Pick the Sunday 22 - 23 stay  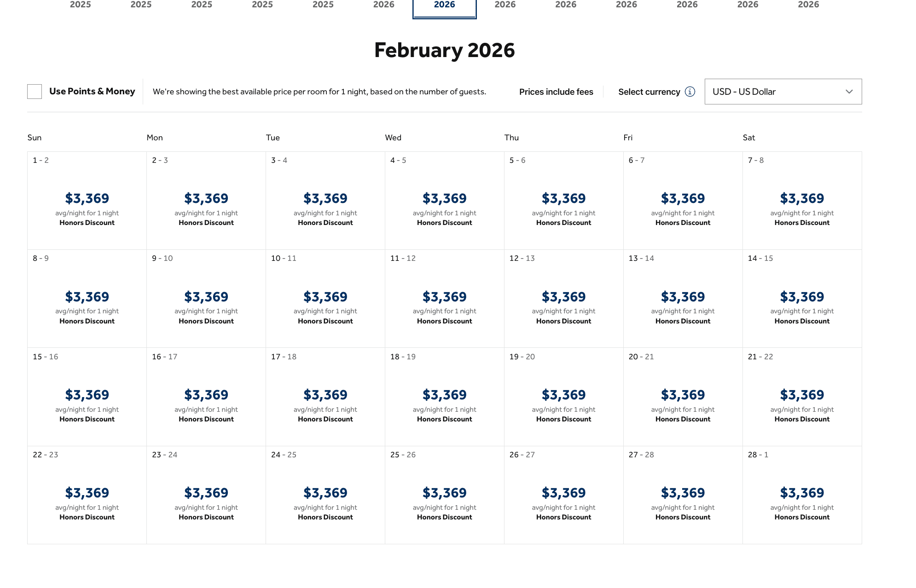point(87,495)
